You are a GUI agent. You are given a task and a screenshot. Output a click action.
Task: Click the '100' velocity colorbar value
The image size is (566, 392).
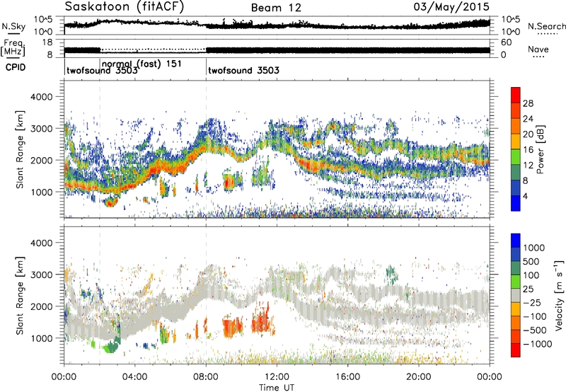tap(531, 275)
